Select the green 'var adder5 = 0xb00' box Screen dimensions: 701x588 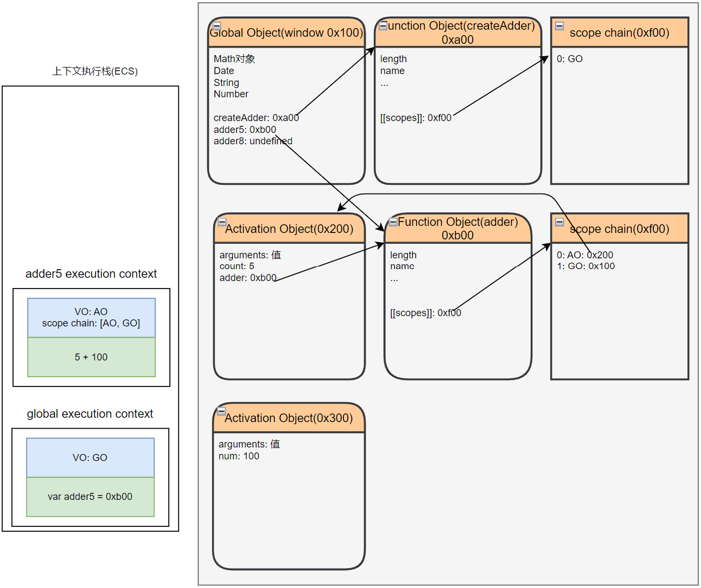[x=90, y=497]
